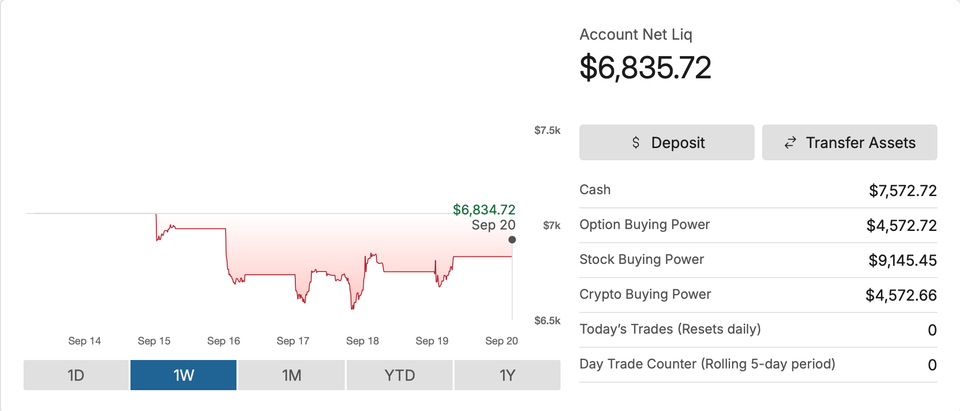960x411 pixels.
Task: Switch to the YTD chart range
Action: pos(399,376)
